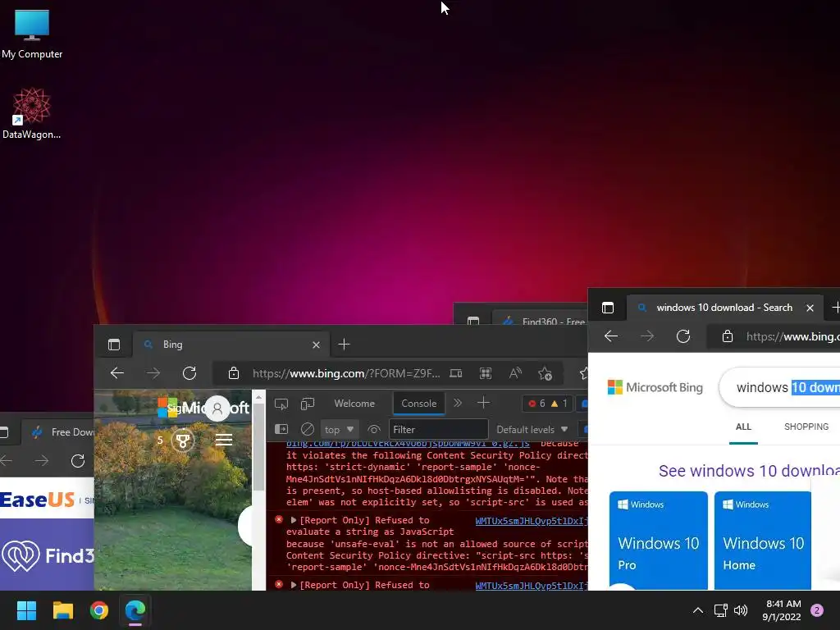Launch Google Chrome from the taskbar
This screenshot has height=630, width=840.
pos(99,610)
